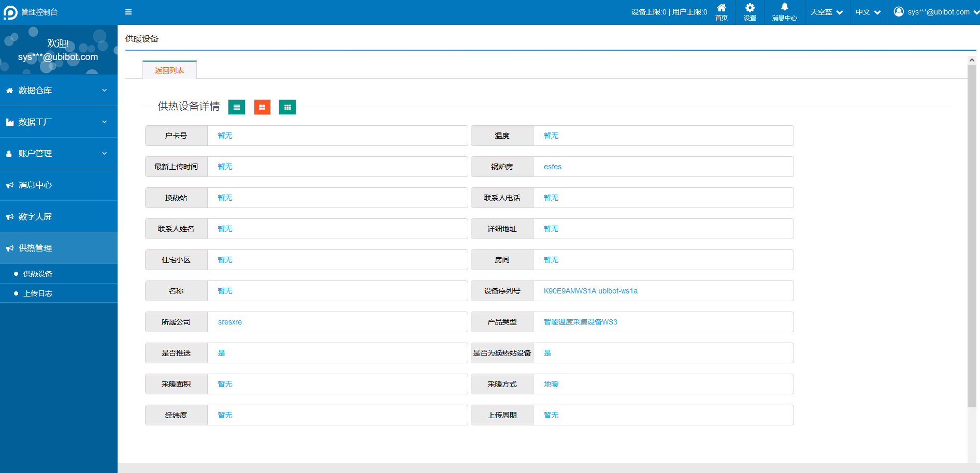This screenshot has height=473, width=980.
Task: Click the 上传周期 label
Action: pyautogui.click(x=502, y=415)
